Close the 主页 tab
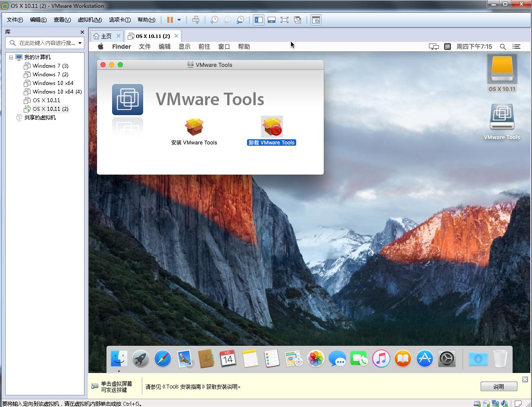The width and height of the screenshot is (532, 407). point(119,36)
